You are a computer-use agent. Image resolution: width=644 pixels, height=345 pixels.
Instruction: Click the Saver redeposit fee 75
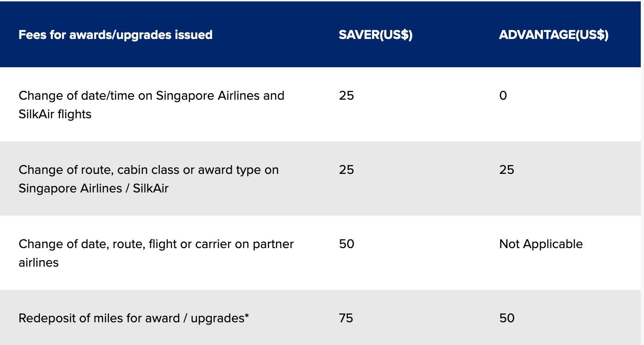click(346, 319)
